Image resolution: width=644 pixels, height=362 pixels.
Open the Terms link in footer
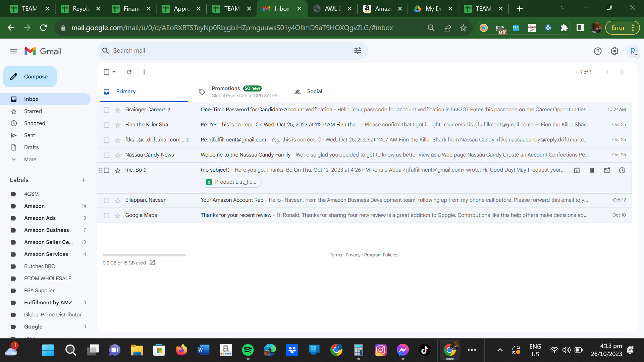coord(336,255)
